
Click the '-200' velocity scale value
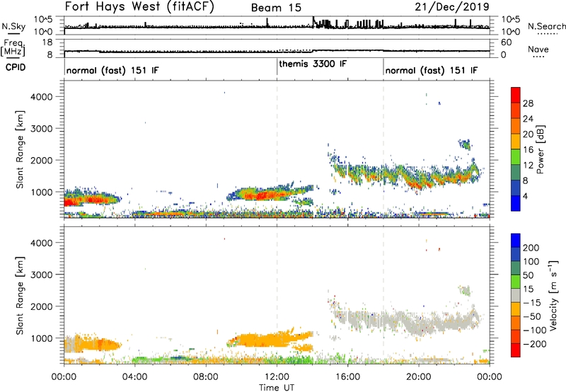coord(535,344)
